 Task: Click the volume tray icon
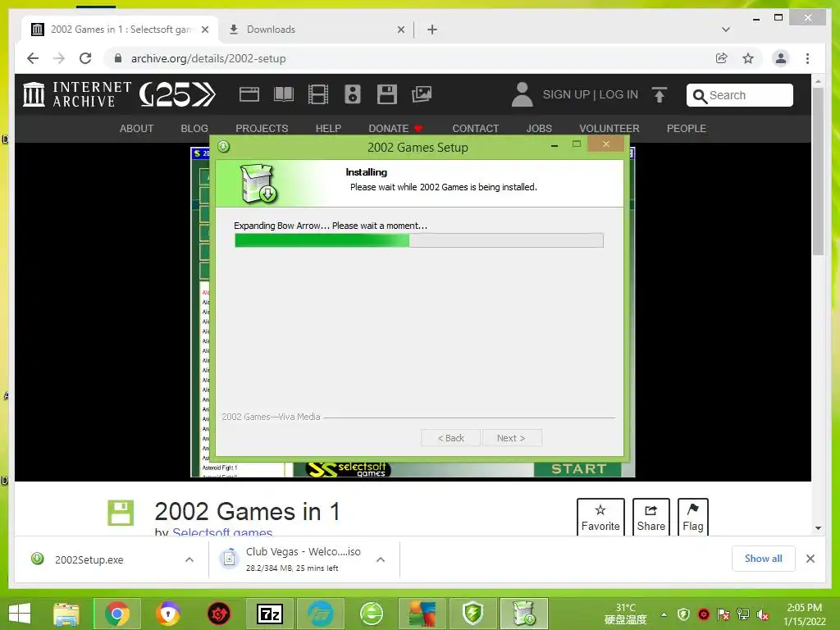coord(763,614)
